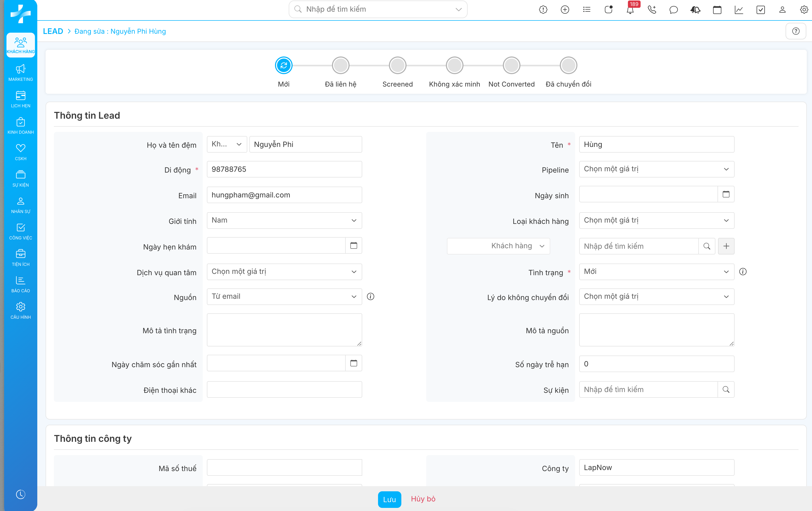Click the Lưu button
Viewport: 812px width, 511px height.
pos(389,499)
